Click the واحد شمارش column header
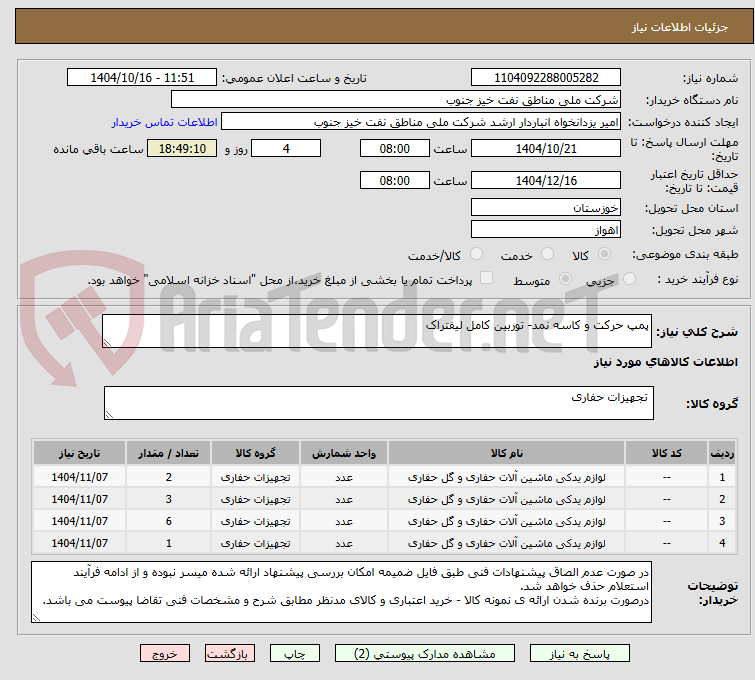The width and height of the screenshot is (755, 680). click(344, 453)
